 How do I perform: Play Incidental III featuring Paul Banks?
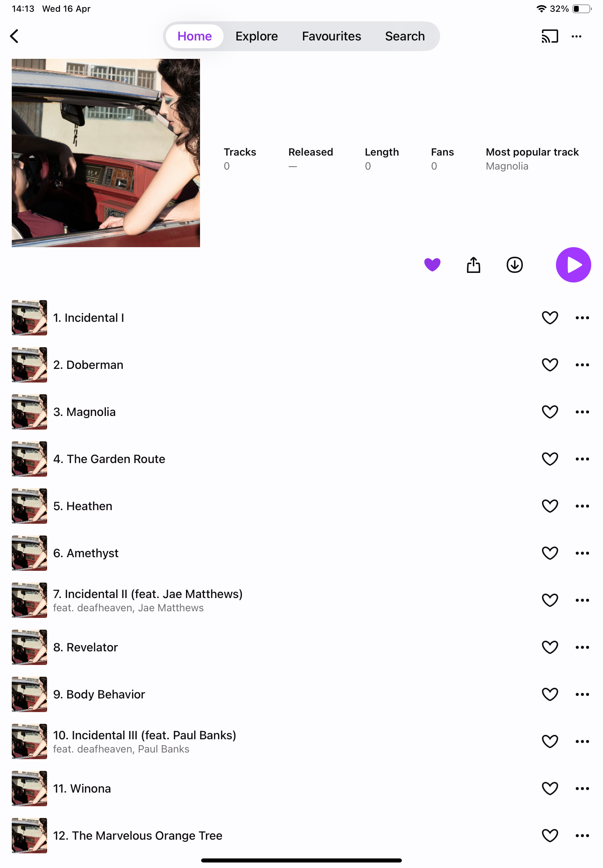coord(144,735)
